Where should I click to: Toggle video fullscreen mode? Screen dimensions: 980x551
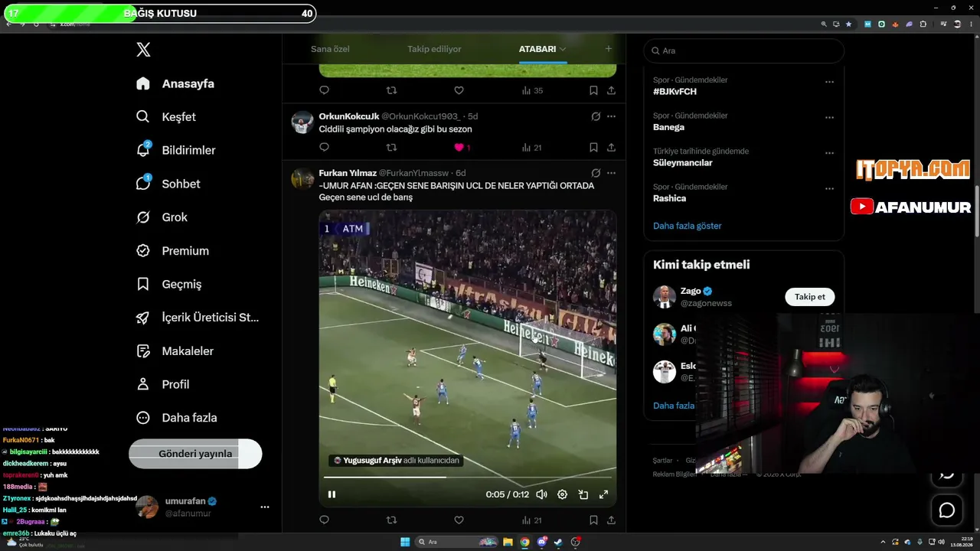point(603,494)
